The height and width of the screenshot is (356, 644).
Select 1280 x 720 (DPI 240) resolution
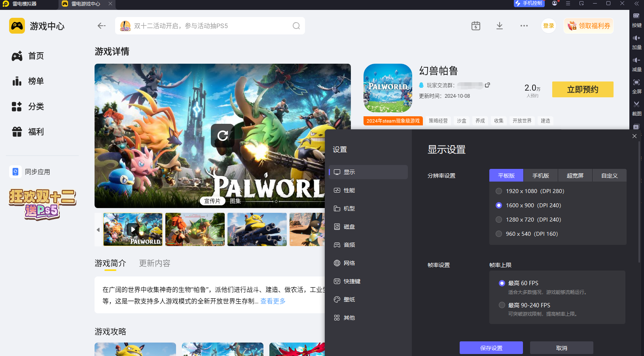[x=528, y=220]
